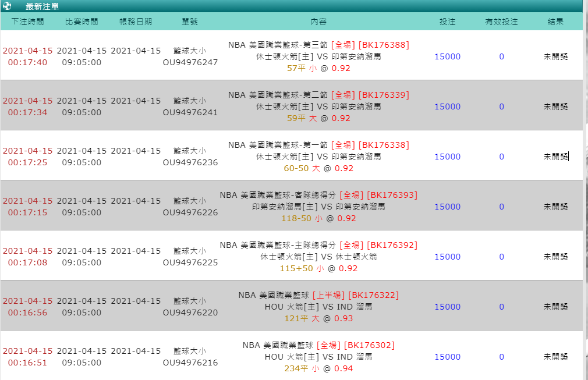Click odds line 60-50 大 @ 0.92
Screen dimensions: 588x380
318,168
